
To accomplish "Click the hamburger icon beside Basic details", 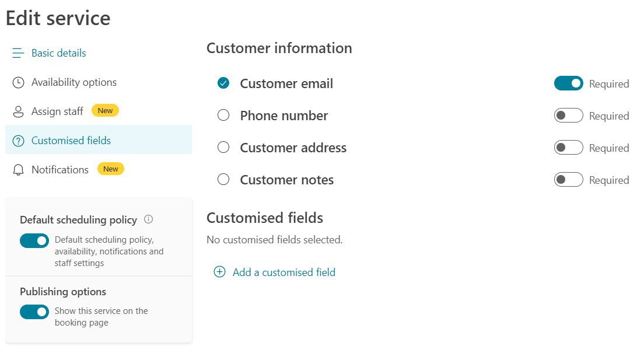I will [17, 53].
